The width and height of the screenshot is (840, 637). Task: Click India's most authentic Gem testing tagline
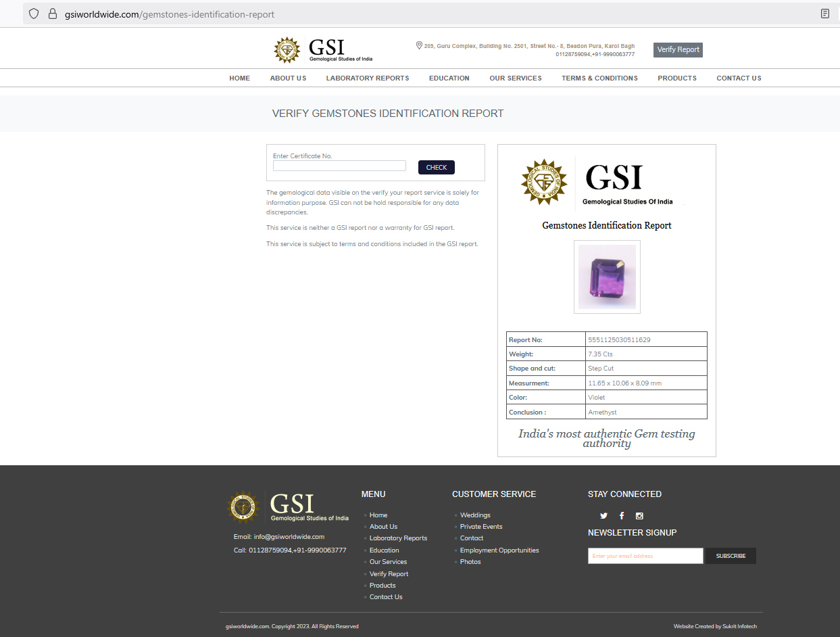(x=607, y=438)
